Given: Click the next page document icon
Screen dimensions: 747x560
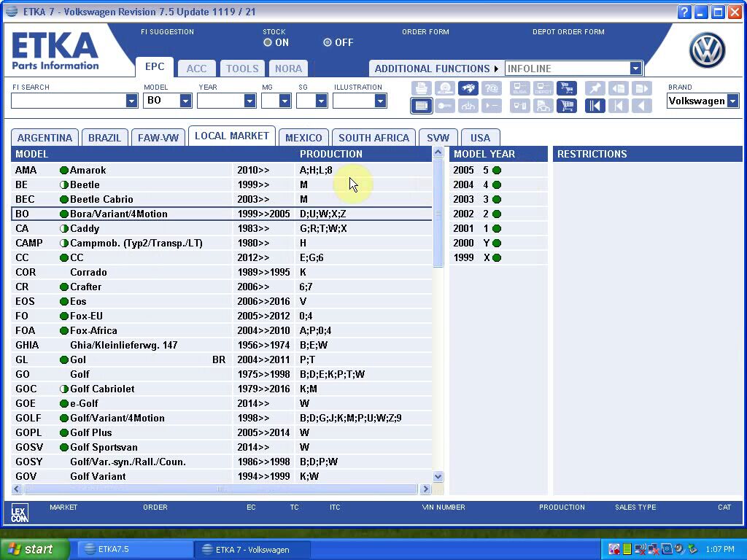Looking at the screenshot, I should click(641, 88).
